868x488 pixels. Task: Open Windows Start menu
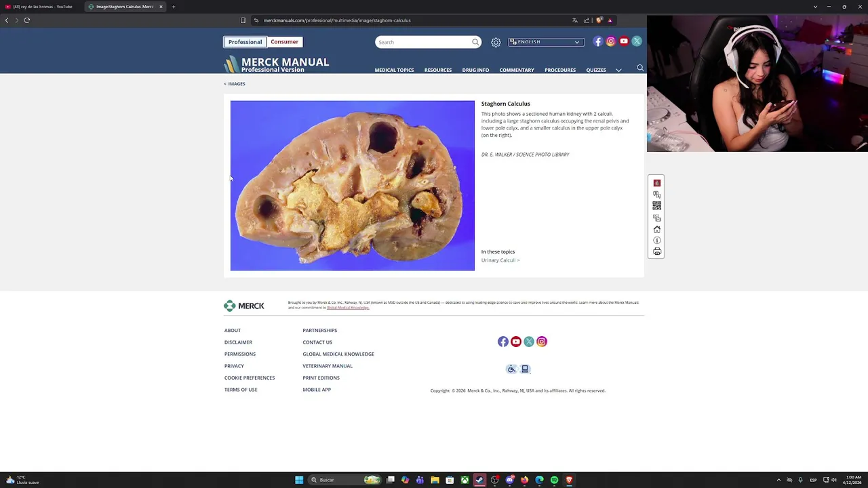point(299,480)
